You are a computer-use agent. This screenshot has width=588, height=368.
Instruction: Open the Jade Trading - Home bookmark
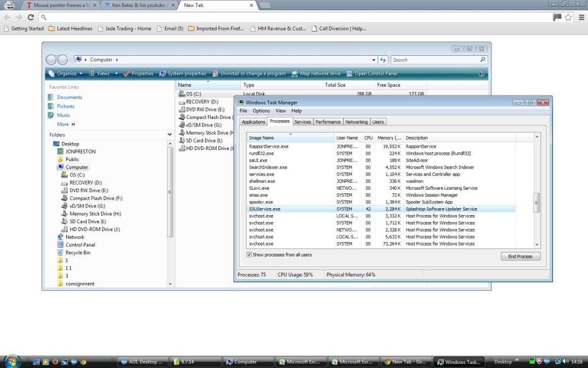point(125,29)
